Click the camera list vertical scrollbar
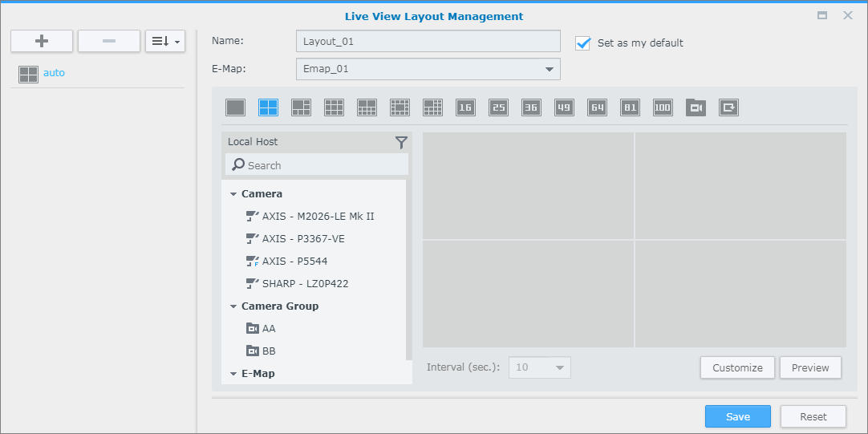 click(x=409, y=270)
